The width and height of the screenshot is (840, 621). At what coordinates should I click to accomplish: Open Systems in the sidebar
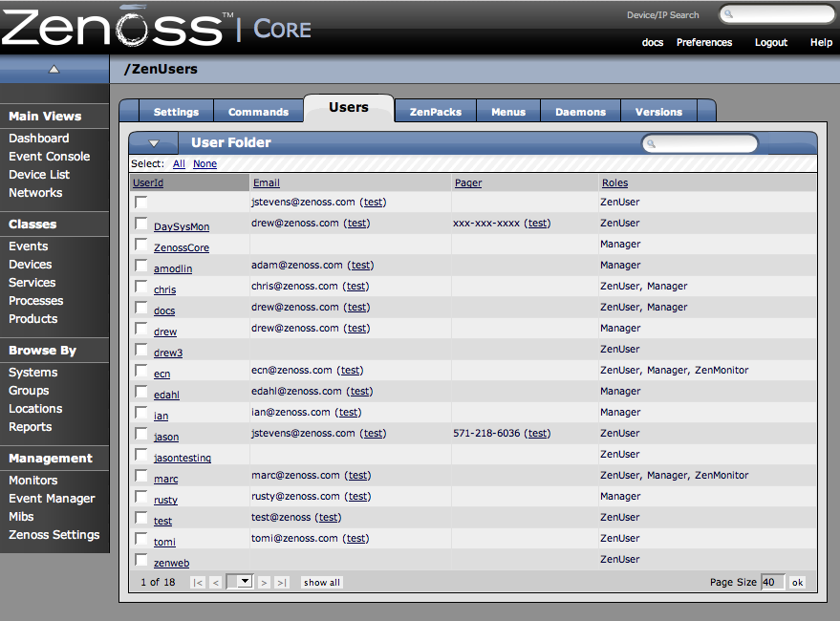[33, 373]
